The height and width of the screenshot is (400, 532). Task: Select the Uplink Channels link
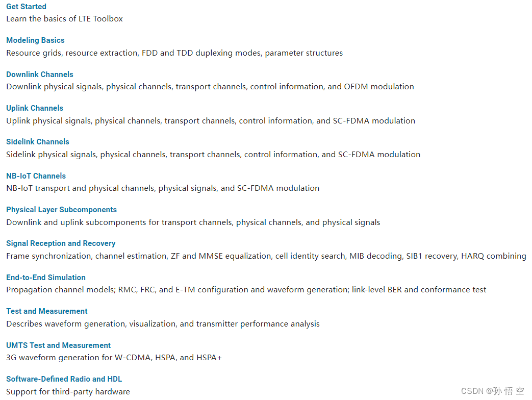35,108
